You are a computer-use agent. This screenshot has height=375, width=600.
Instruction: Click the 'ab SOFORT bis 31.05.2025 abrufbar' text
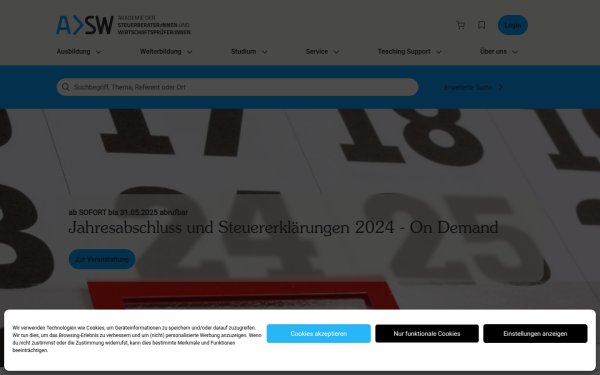pyautogui.click(x=128, y=212)
